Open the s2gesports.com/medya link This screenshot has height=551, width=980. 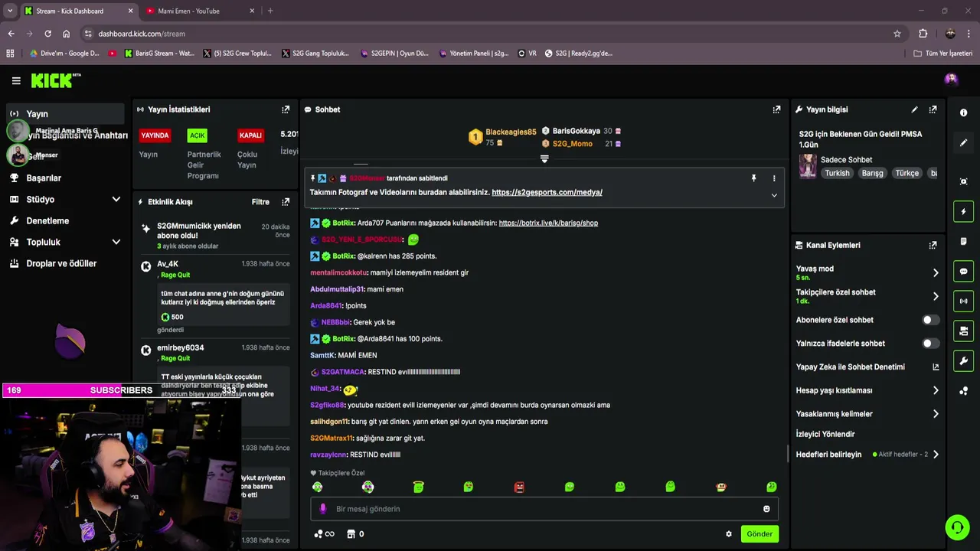click(547, 192)
